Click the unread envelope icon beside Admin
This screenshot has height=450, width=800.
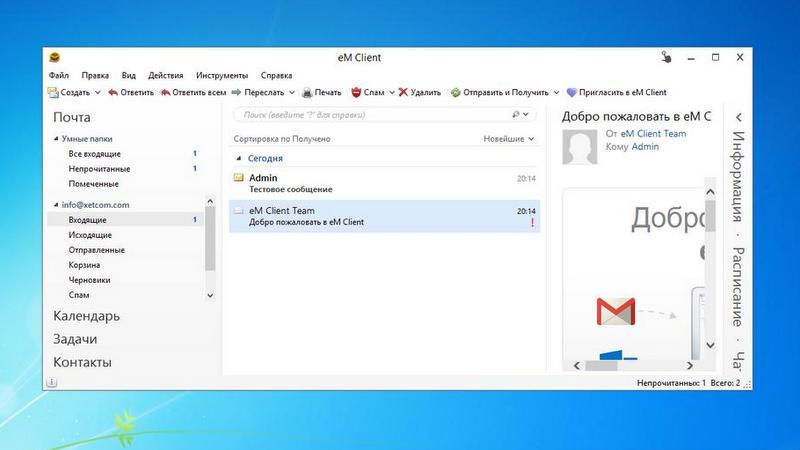pyautogui.click(x=238, y=178)
